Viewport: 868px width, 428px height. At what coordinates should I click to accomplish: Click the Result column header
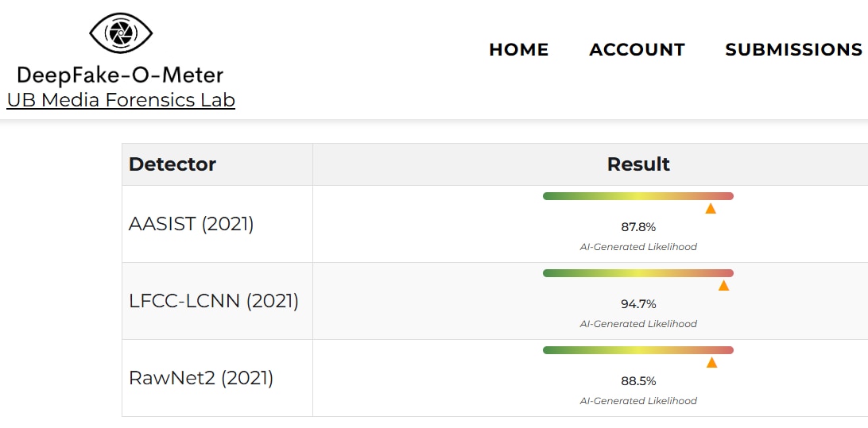click(638, 164)
